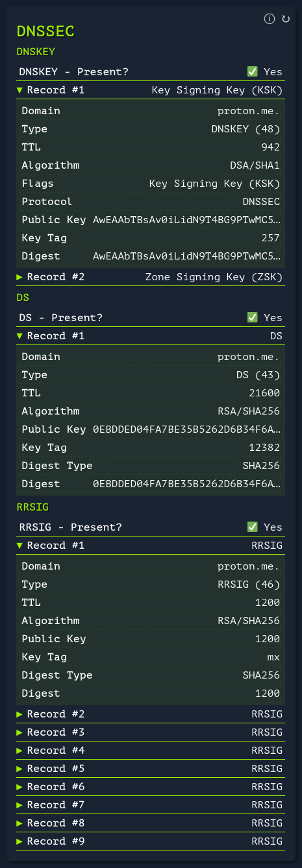Expand RRSIG Record #2

click(x=151, y=714)
